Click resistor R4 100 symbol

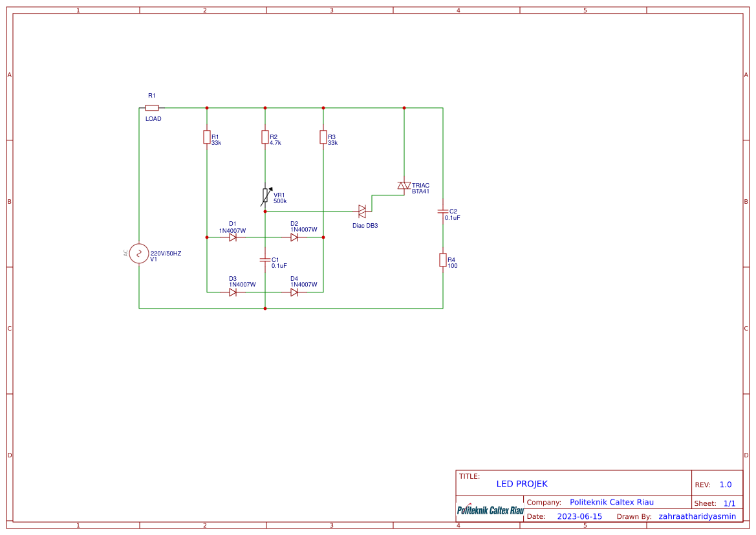(x=442, y=260)
